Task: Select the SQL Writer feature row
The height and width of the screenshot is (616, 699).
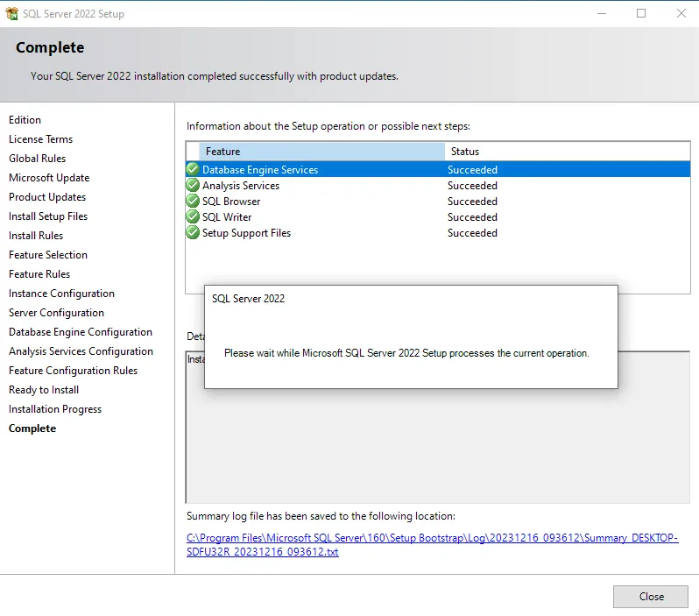Action: 438,217
